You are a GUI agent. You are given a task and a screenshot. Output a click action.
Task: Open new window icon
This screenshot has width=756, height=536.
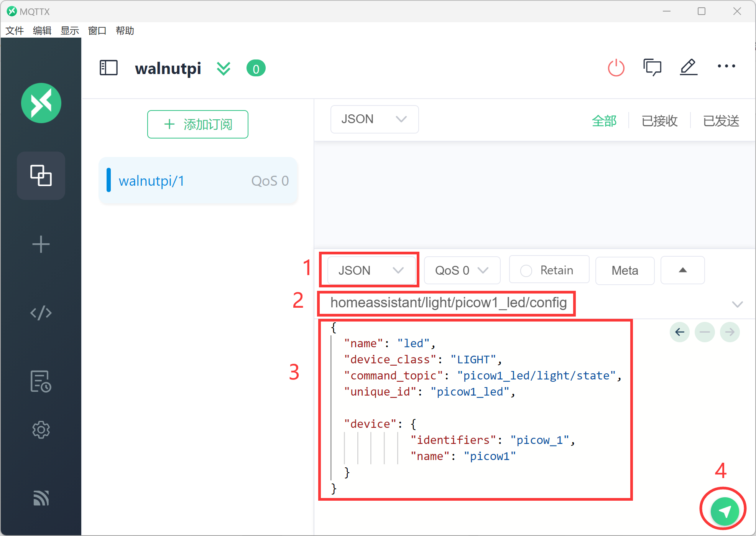(652, 67)
